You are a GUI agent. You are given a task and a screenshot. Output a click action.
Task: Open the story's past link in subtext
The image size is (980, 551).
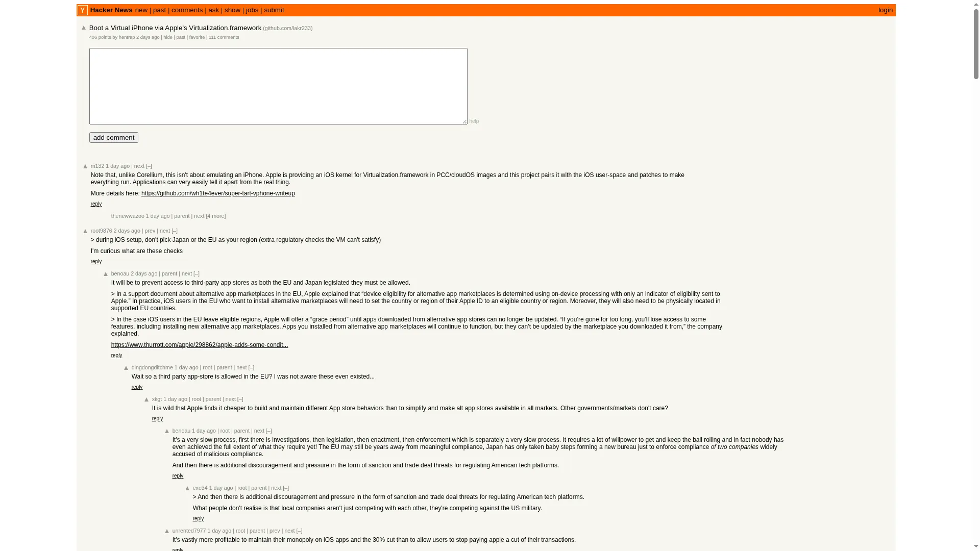click(x=181, y=37)
